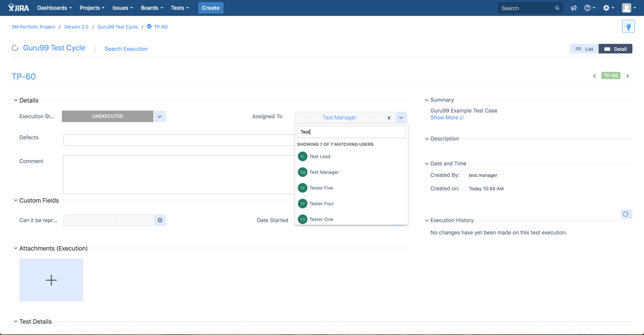Clear the assigned Test Manager with X
The image size is (644, 335).
pos(389,118)
